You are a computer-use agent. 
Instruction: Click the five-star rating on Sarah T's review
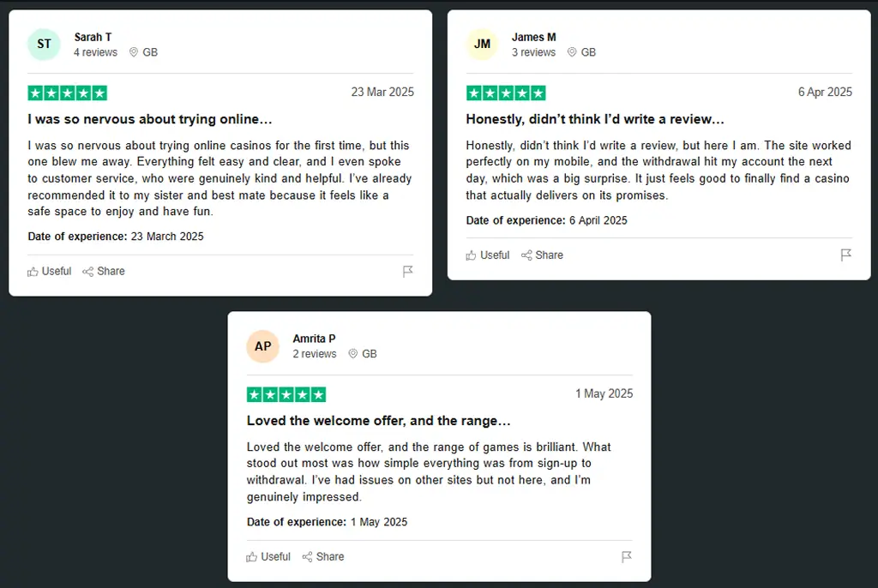(67, 93)
